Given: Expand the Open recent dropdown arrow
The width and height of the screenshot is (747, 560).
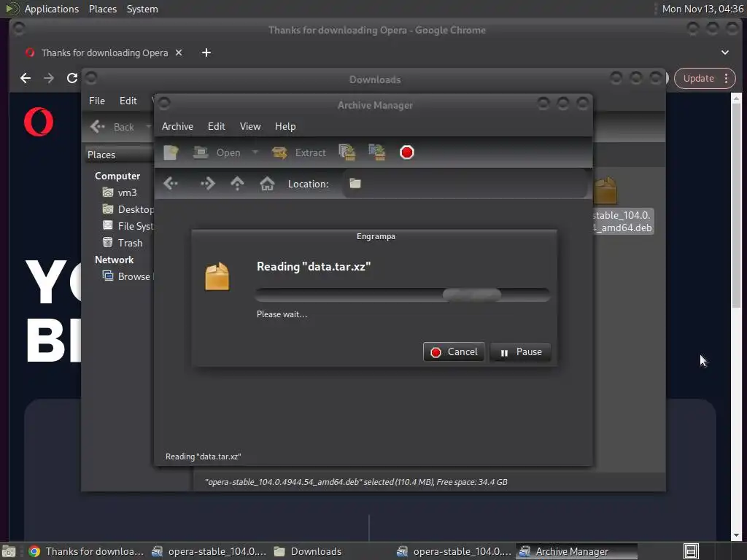Looking at the screenshot, I should pos(255,152).
